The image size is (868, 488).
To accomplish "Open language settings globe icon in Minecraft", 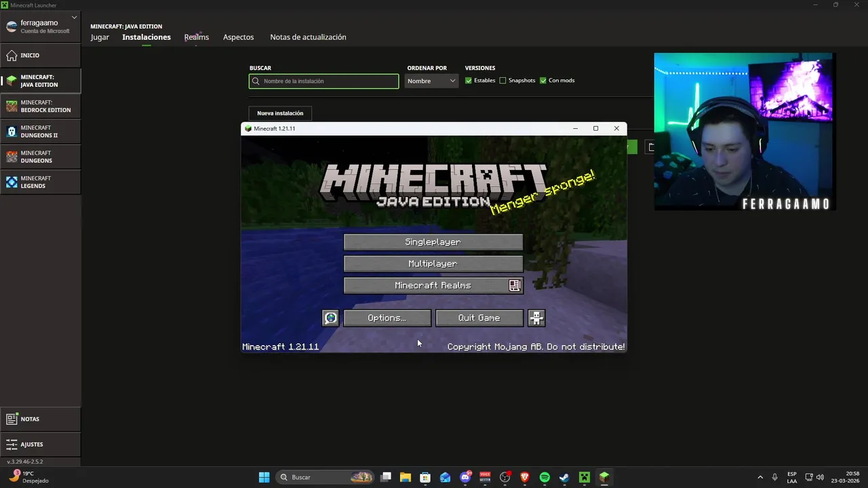I will [x=330, y=318].
